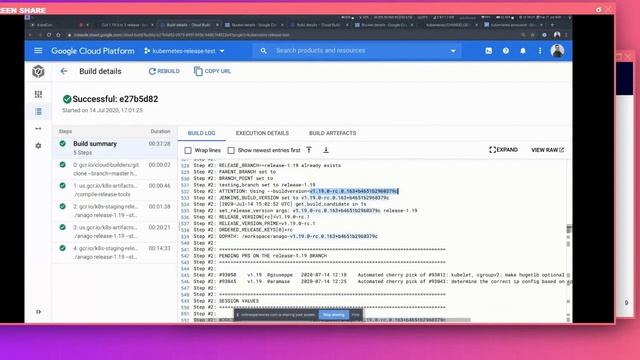The height and width of the screenshot is (360, 640).
Task: Bookmark the page with the star icon
Action: (x=533, y=35)
